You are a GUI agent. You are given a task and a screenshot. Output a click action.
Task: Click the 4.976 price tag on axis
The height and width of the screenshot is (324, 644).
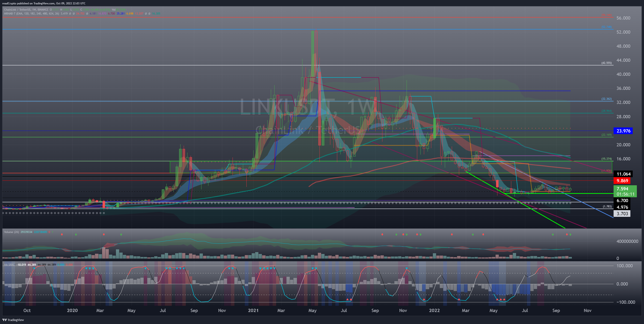[622, 207]
